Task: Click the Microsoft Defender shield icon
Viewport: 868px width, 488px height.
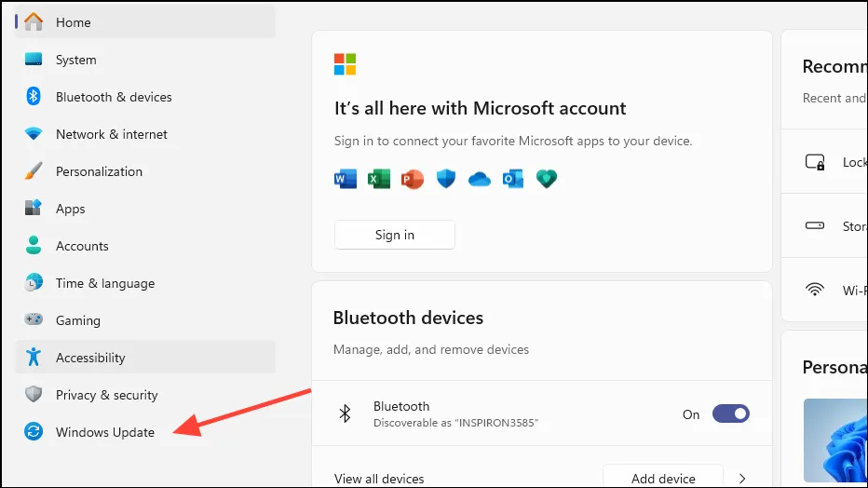Action: (445, 179)
